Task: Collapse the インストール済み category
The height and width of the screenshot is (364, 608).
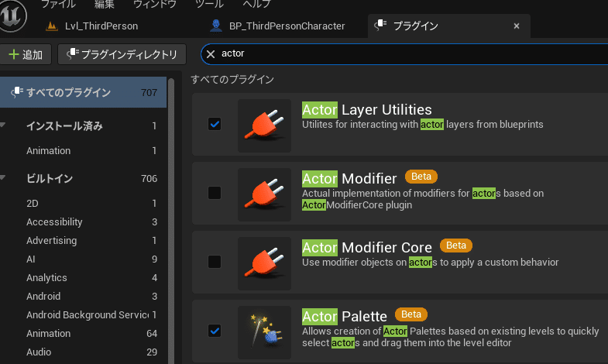Action: click(x=3, y=125)
